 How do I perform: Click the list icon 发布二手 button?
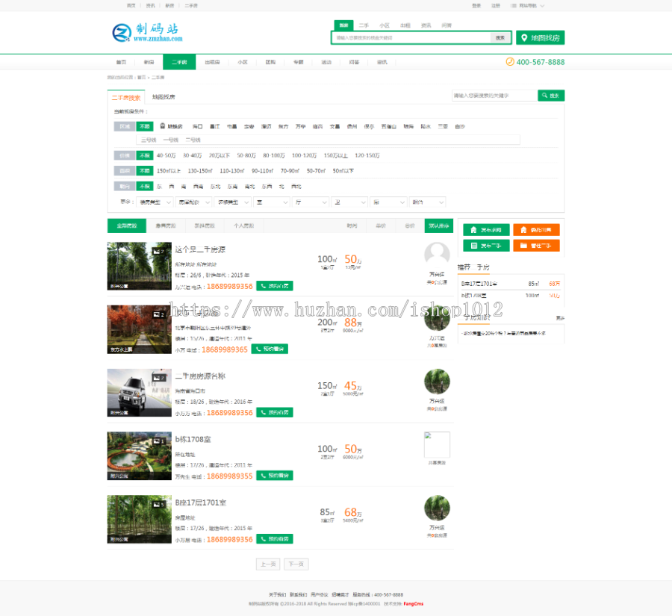click(473, 245)
